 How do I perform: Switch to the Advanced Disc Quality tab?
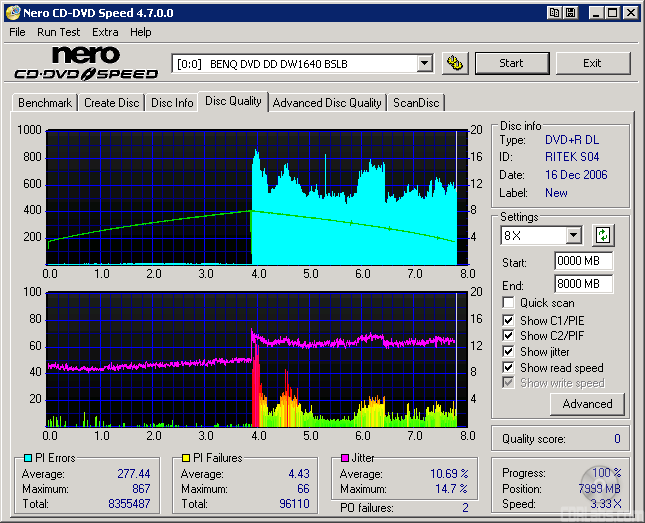pyautogui.click(x=327, y=103)
